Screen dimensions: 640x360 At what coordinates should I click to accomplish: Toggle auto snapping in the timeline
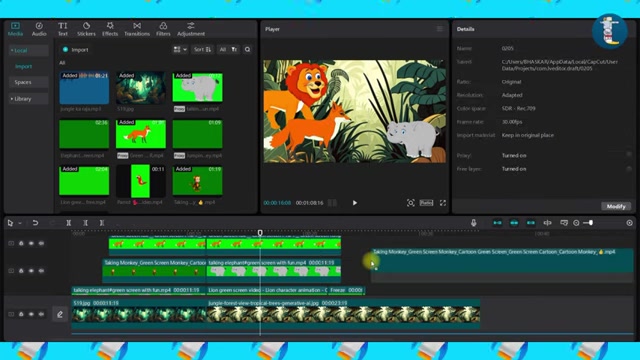(514, 223)
